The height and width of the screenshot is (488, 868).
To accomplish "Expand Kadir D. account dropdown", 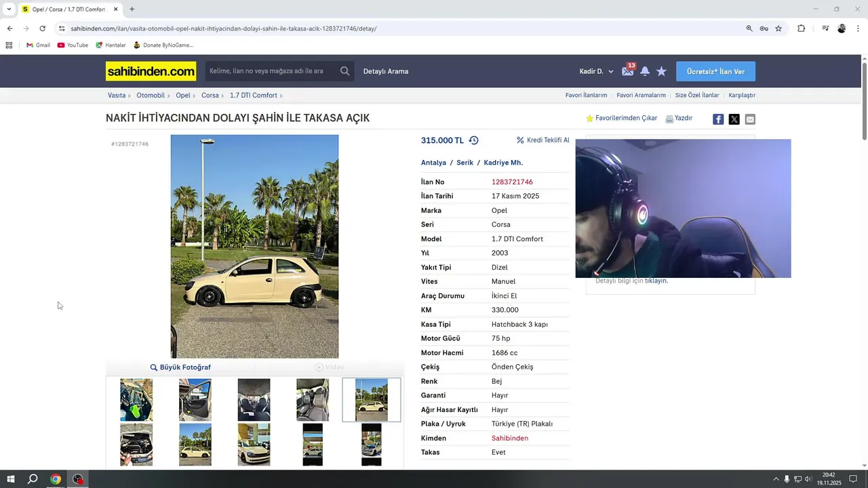I will (x=596, y=71).
